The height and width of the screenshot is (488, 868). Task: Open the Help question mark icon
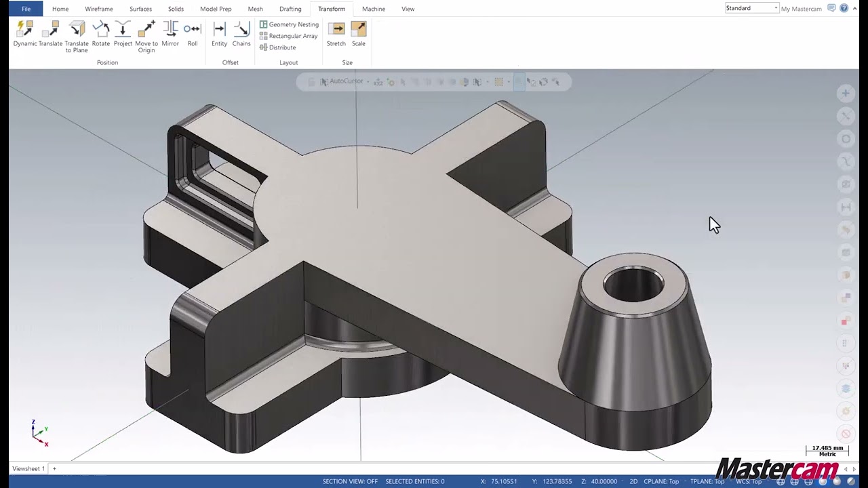point(844,8)
